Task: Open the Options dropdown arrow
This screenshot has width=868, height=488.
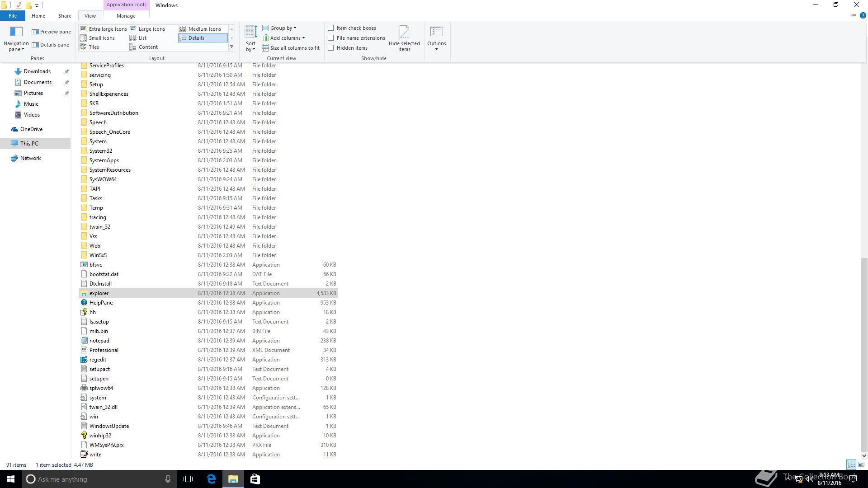Action: click(x=437, y=49)
